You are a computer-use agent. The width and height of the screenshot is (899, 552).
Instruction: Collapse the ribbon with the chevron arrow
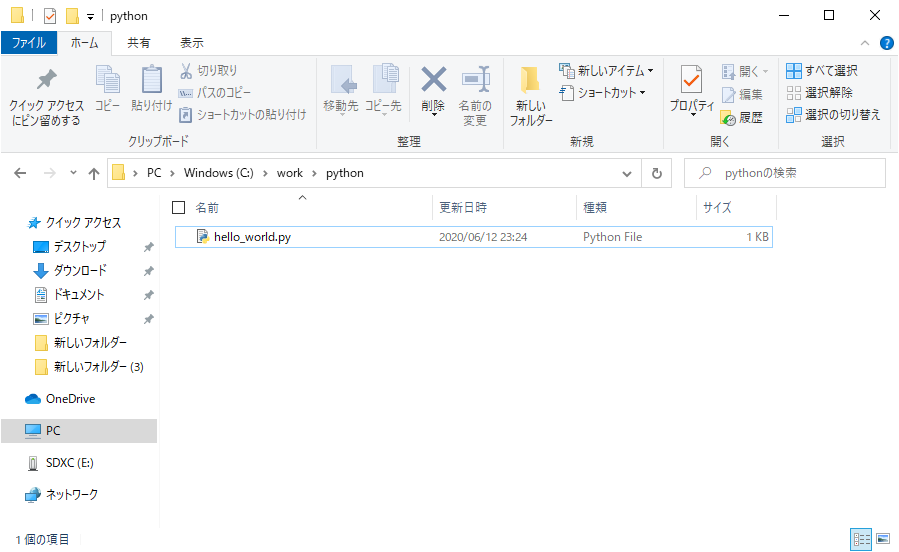pos(866,43)
